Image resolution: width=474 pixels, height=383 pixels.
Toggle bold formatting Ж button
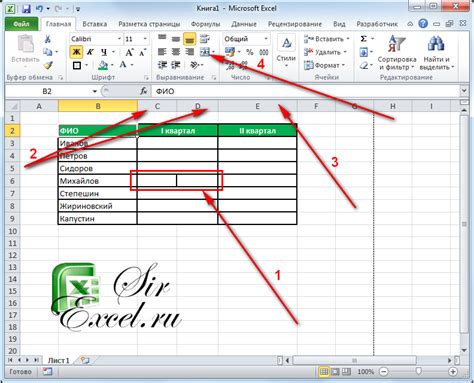77,52
